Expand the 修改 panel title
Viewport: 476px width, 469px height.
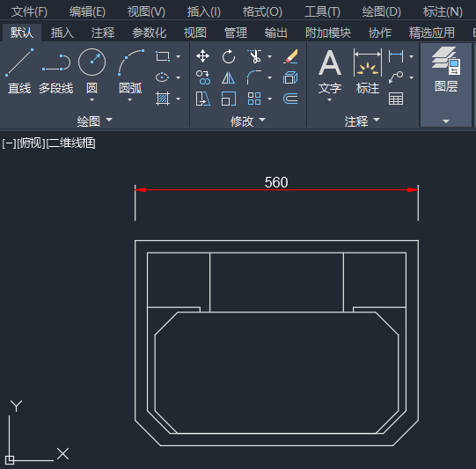248,121
